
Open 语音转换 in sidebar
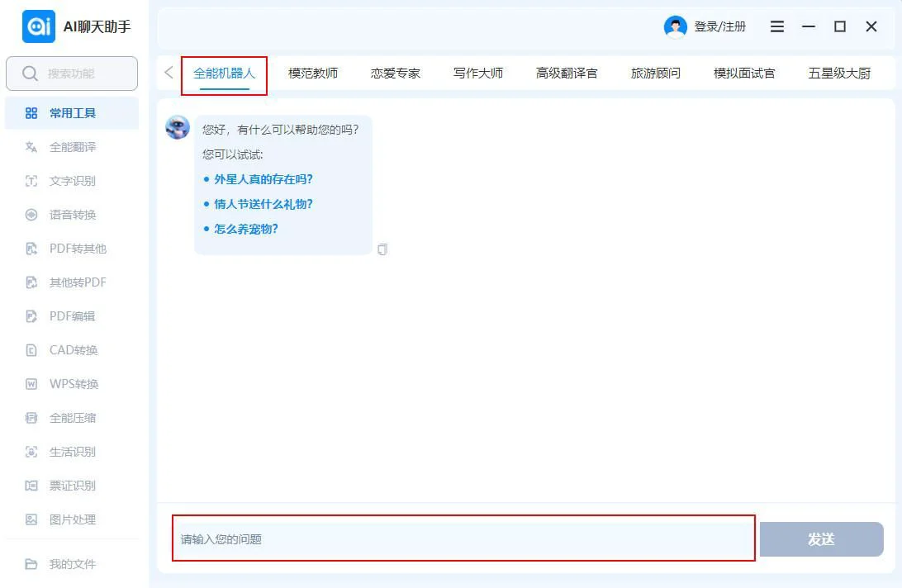tap(72, 216)
